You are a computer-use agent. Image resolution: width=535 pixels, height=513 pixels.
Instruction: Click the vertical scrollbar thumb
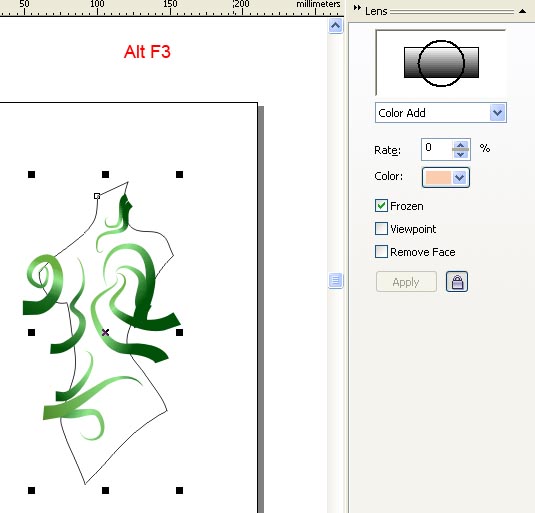tap(335, 280)
